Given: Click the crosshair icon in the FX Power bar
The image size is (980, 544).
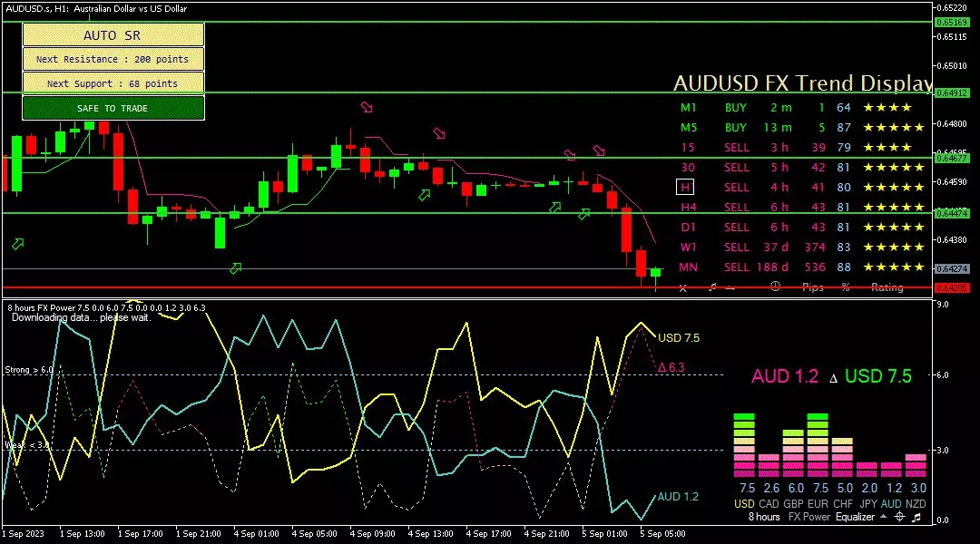Looking at the screenshot, I should [899, 517].
